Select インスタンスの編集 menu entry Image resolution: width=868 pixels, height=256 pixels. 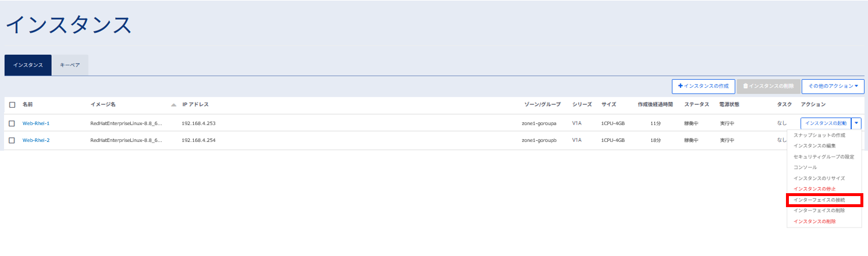814,146
